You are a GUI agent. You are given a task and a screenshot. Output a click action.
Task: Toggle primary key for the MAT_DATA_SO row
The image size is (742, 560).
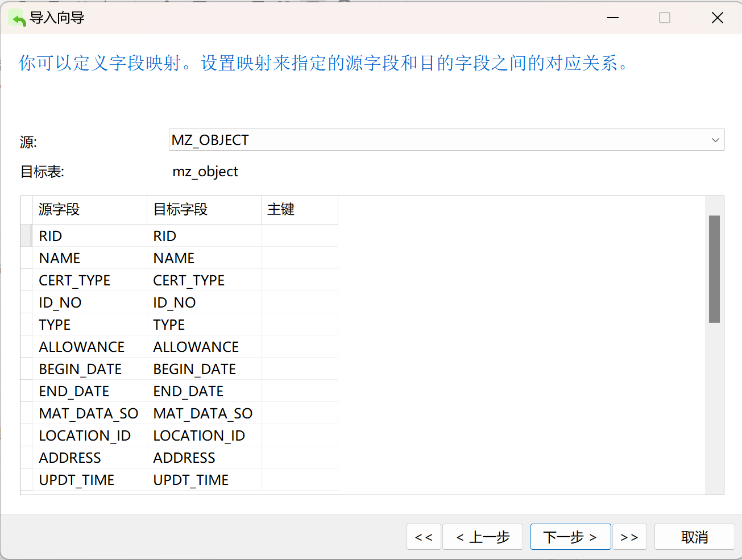(300, 413)
